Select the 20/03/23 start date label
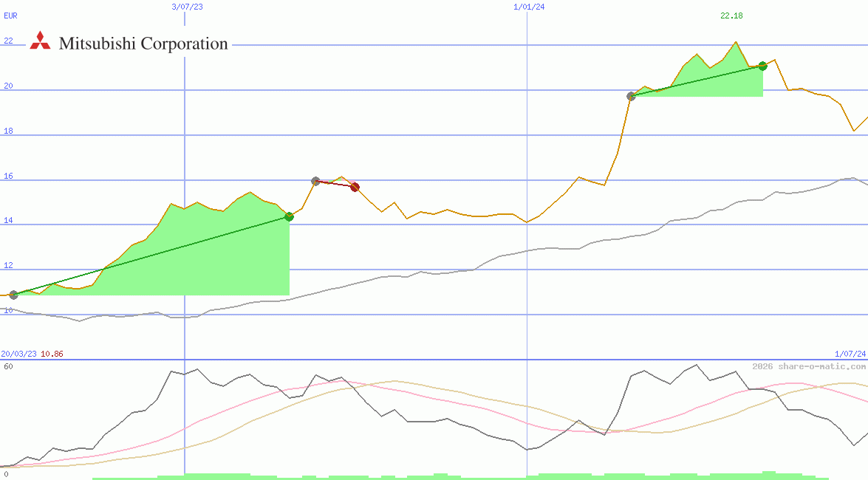868x480 pixels. (18, 354)
